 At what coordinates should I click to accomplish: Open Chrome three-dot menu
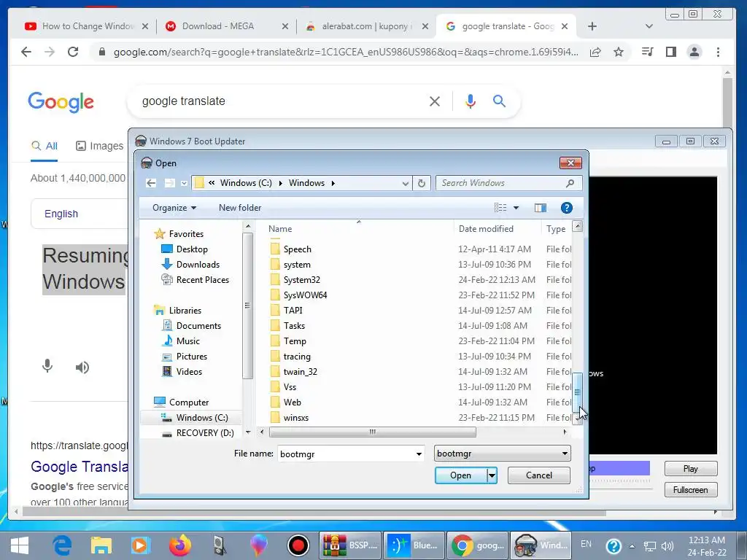coord(718,52)
